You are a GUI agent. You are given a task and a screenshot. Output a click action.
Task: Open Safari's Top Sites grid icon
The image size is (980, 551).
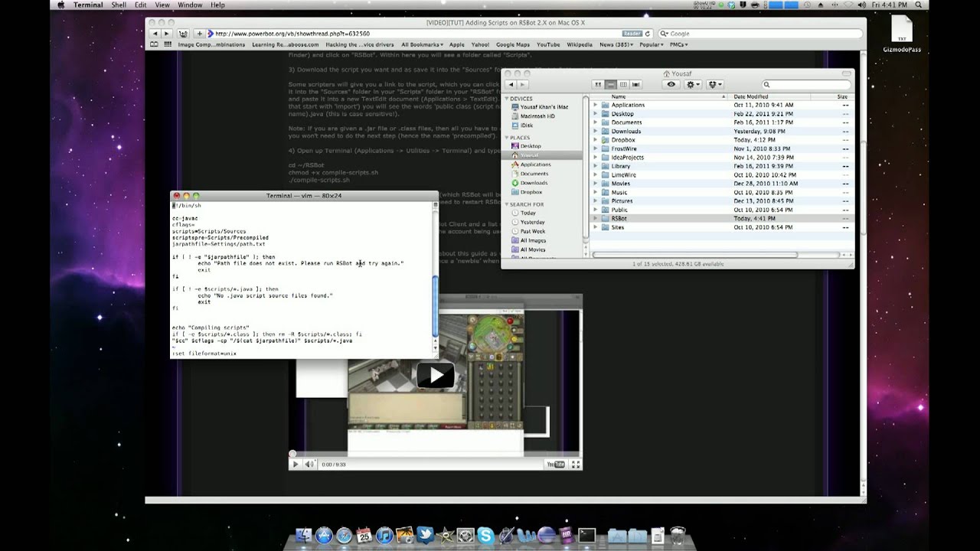(x=168, y=44)
